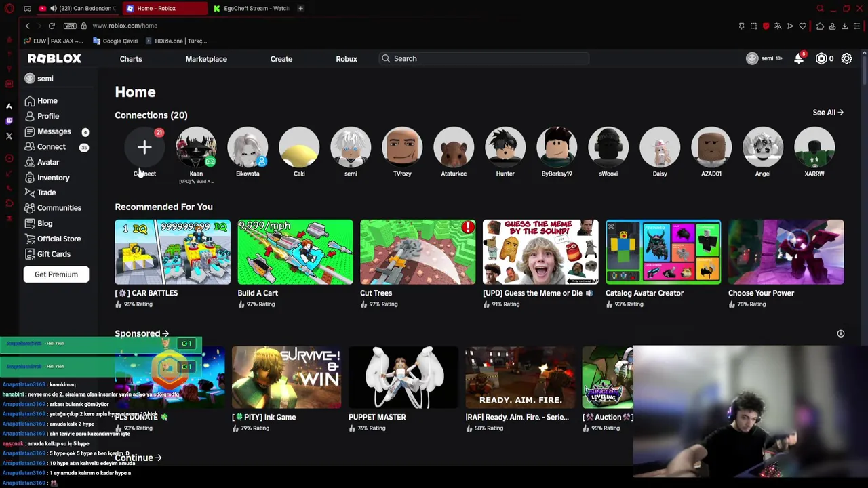Open XARRW's connection avatar
868x488 pixels.
814,147
